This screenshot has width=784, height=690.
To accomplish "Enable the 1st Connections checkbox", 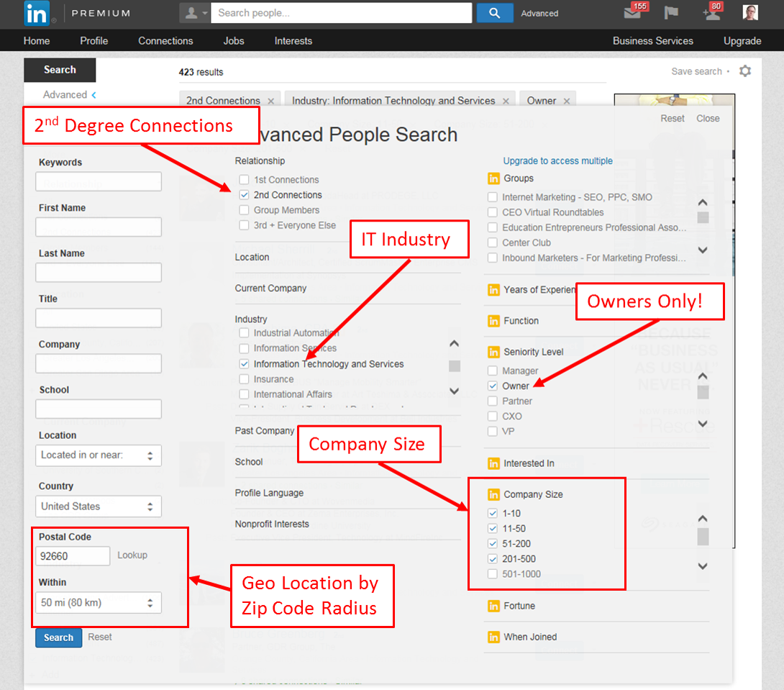I will [x=245, y=180].
